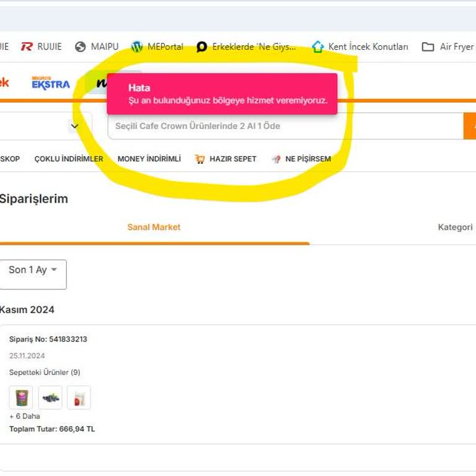Open the RUIJIE bookmark
Viewport: 476px width, 476px height.
[x=41, y=46]
